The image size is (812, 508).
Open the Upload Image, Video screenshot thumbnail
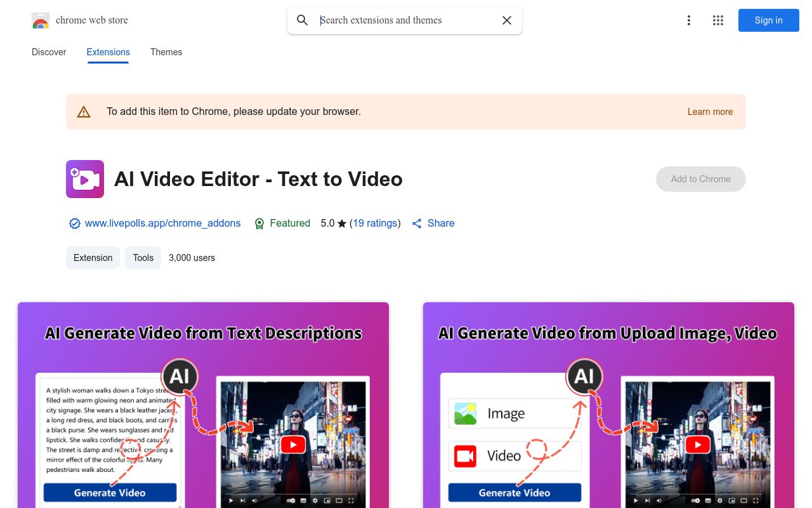[x=608, y=405]
